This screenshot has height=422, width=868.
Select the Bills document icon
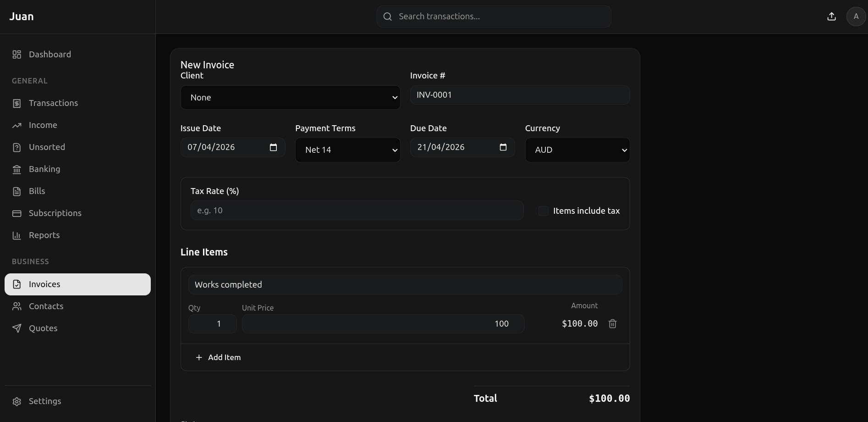(17, 191)
